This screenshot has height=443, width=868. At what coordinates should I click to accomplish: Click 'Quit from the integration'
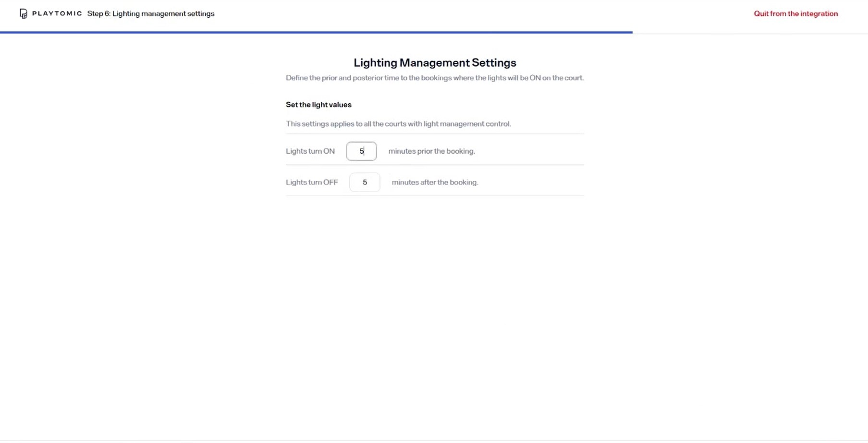(x=795, y=13)
